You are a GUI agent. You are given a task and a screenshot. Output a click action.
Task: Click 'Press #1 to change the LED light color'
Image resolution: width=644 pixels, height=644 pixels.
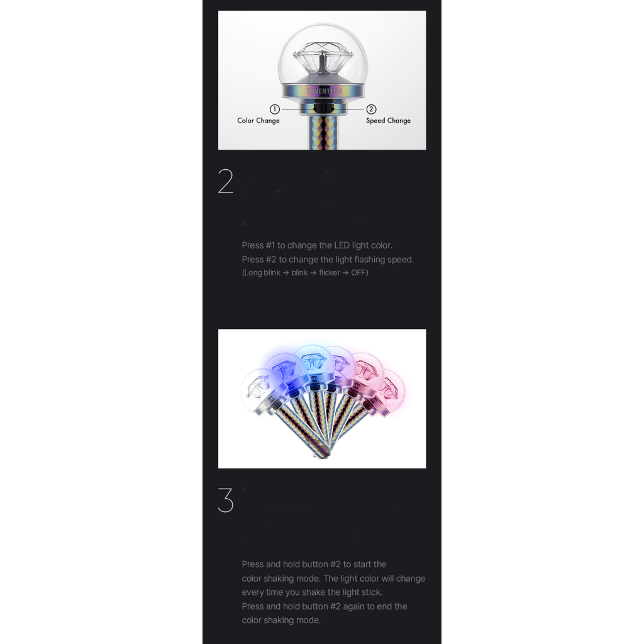(317, 246)
